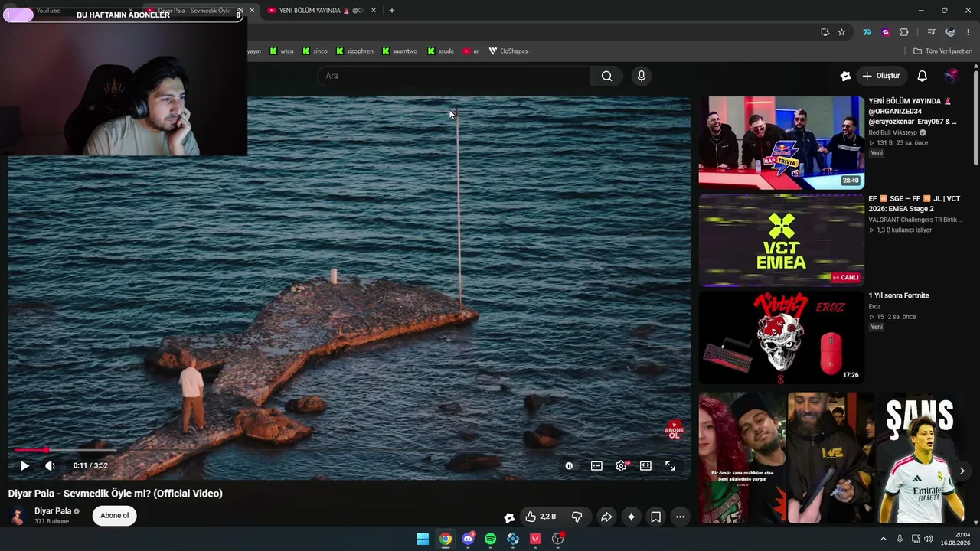Open the Diyar Pala channel name link

[53, 511]
